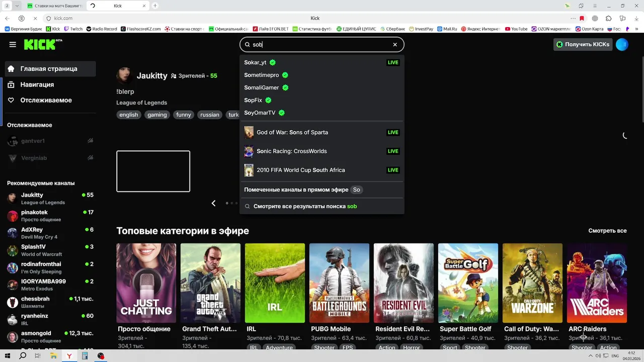Open recommended channel chessbrah
644x362 pixels.
(x=50, y=302)
